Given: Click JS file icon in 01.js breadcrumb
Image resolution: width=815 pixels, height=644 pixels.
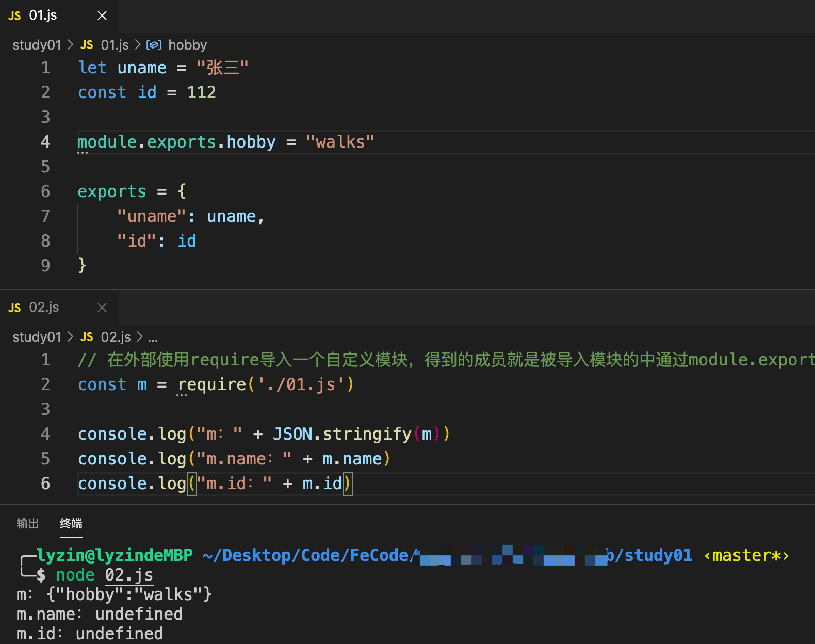Looking at the screenshot, I should (x=87, y=45).
